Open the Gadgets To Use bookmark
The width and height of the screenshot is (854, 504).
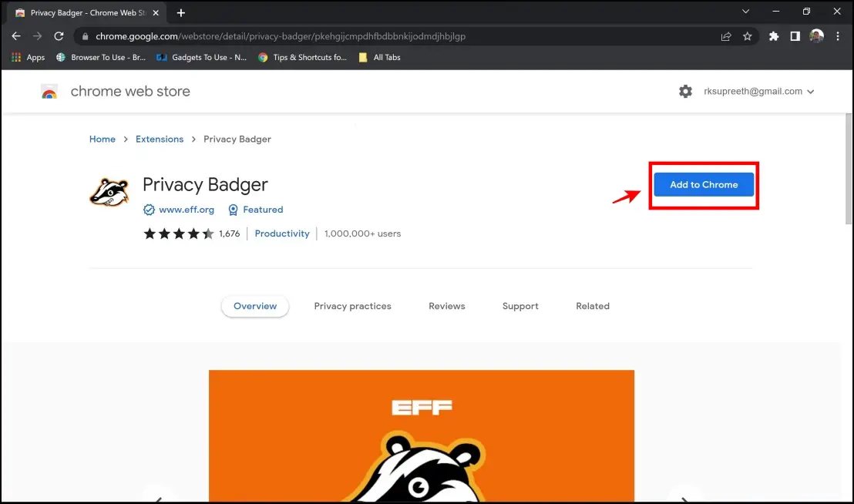[201, 57]
